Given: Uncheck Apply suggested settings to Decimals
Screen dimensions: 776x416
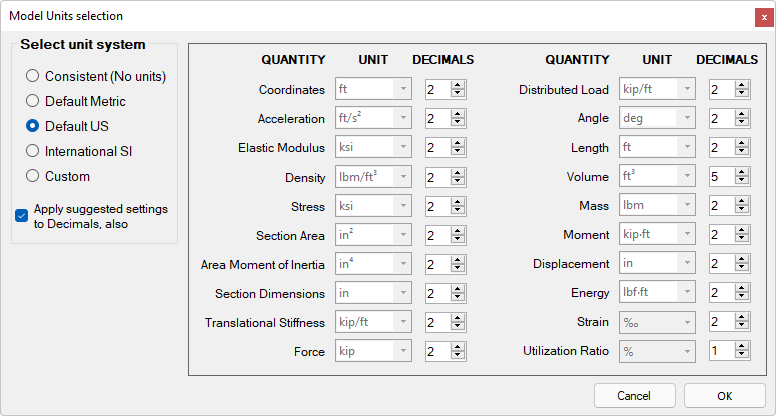Looking at the screenshot, I should (21, 216).
